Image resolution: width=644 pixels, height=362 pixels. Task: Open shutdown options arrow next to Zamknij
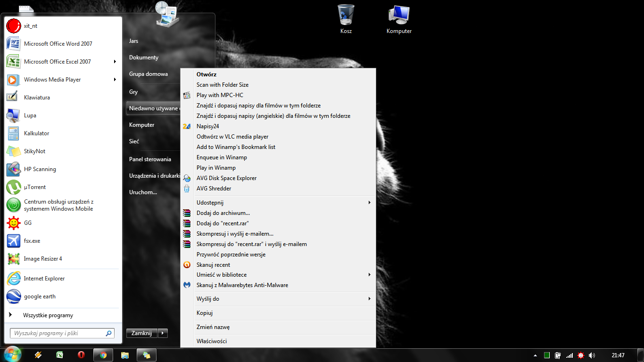click(163, 333)
